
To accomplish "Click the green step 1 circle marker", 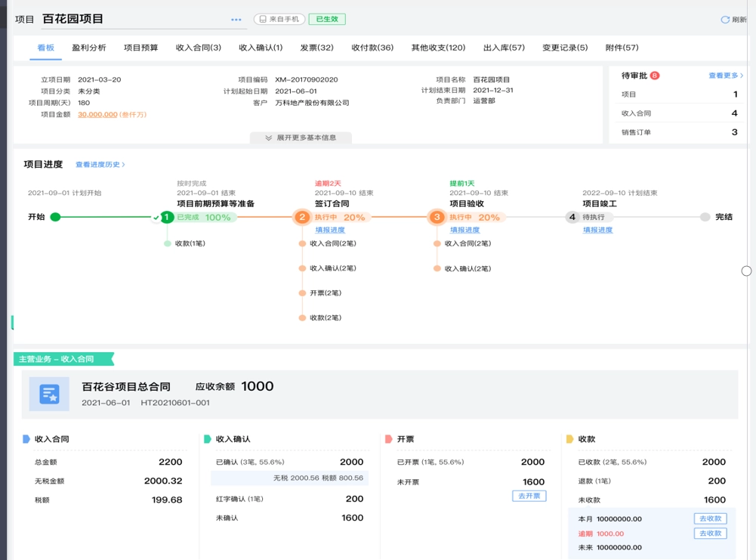I will tap(167, 217).
